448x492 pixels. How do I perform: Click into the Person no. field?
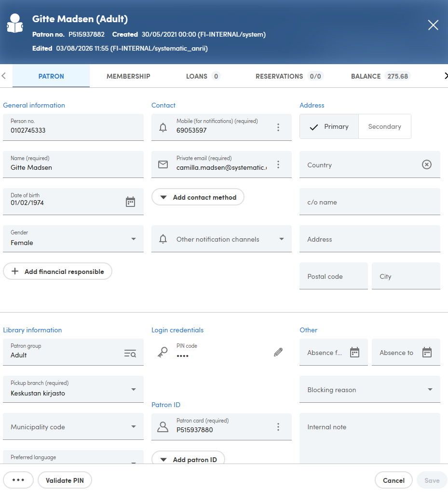[x=73, y=127]
